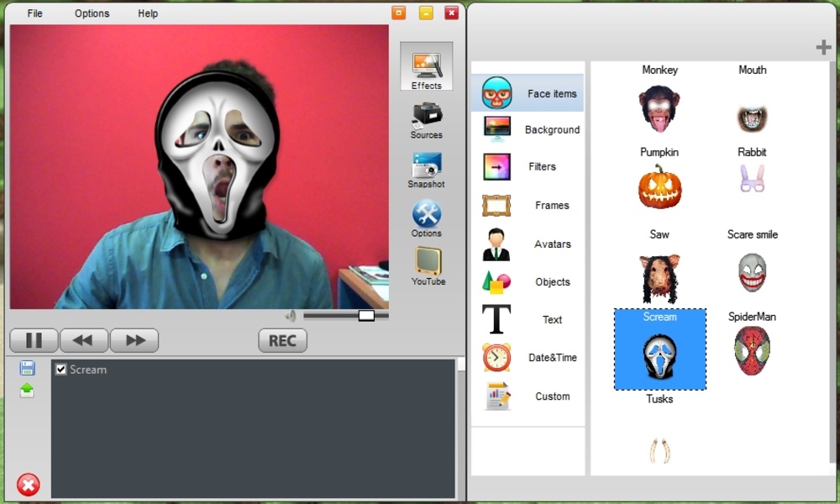Click the plus icon to add effect

(823, 48)
